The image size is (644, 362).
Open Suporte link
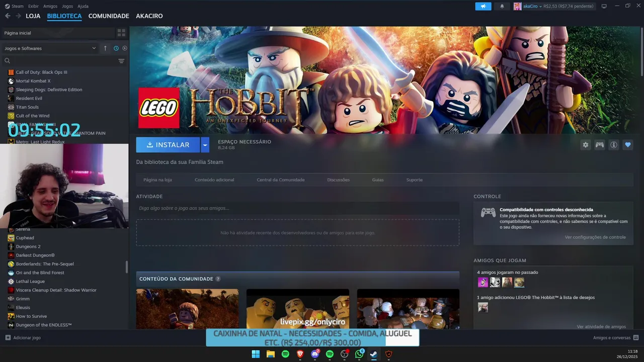pyautogui.click(x=415, y=179)
